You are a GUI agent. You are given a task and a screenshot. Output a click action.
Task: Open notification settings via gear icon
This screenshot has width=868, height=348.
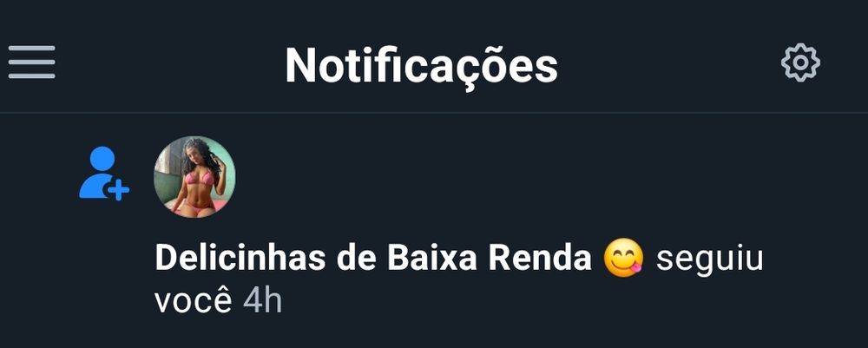[800, 63]
